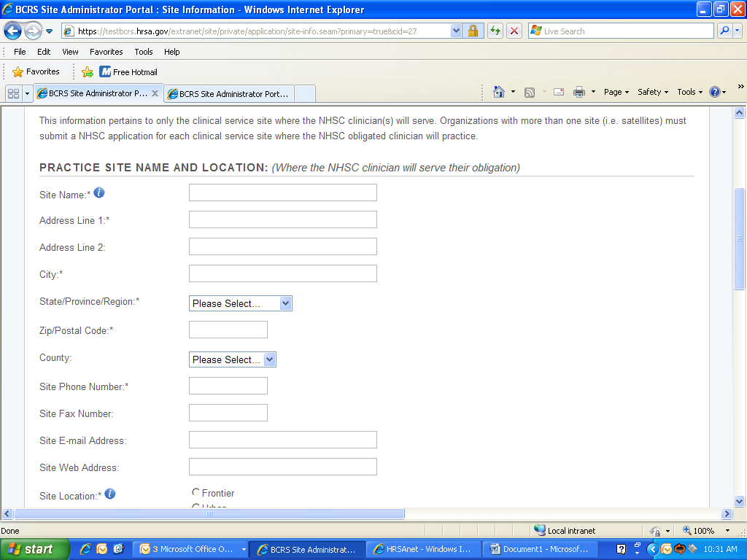The height and width of the screenshot is (560, 747).
Task: Switch to second BCRS Site Administrator Port tab
Action: click(x=229, y=94)
